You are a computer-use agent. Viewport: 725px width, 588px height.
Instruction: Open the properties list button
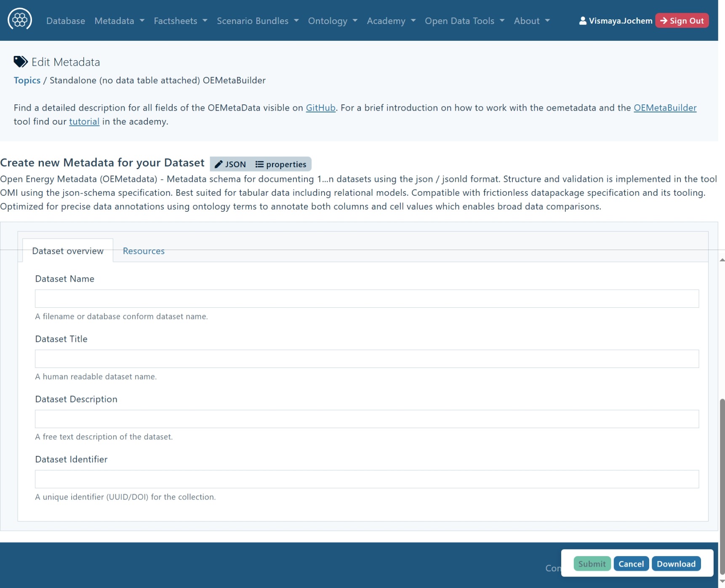pos(281,164)
